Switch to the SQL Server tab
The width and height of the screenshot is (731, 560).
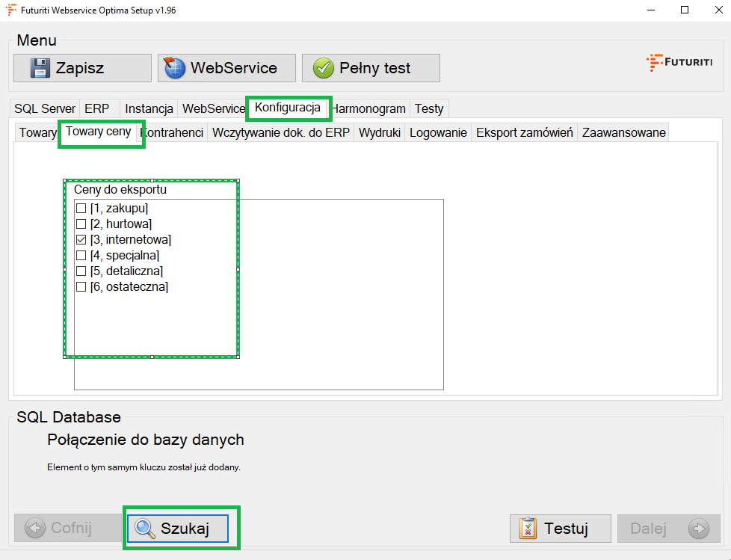[45, 108]
